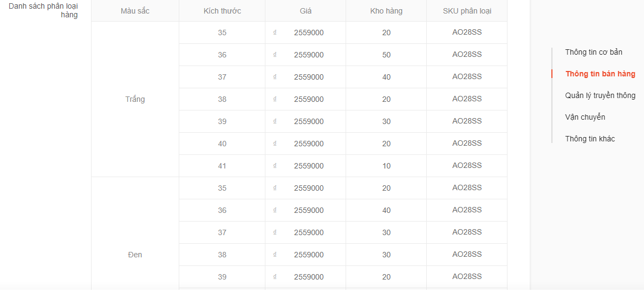Click price field for Đen size 39
The height and width of the screenshot is (292, 644).
click(x=309, y=277)
